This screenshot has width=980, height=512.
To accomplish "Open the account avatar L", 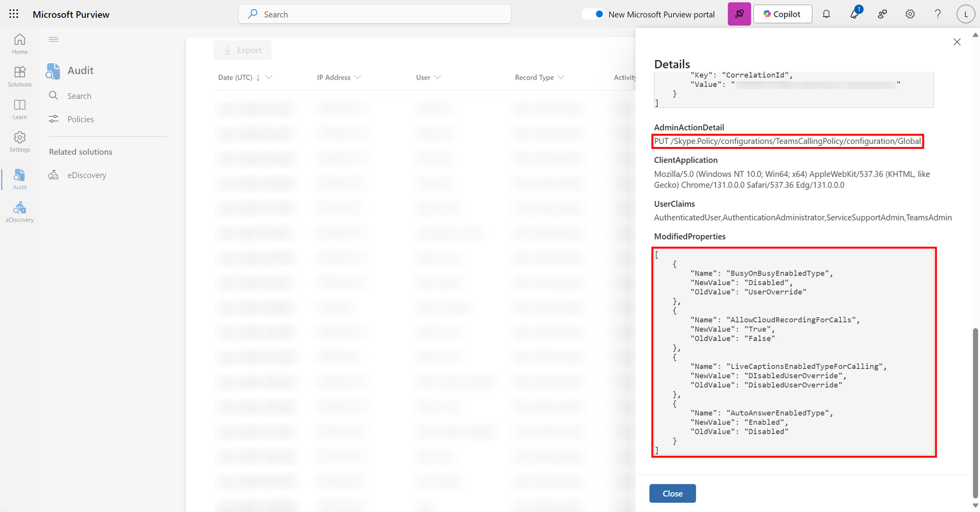I will 966,14.
